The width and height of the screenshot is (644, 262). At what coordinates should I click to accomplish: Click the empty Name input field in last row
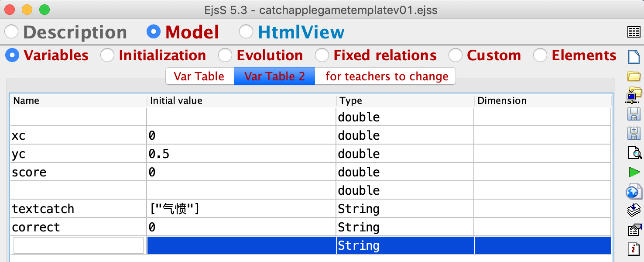[79, 245]
